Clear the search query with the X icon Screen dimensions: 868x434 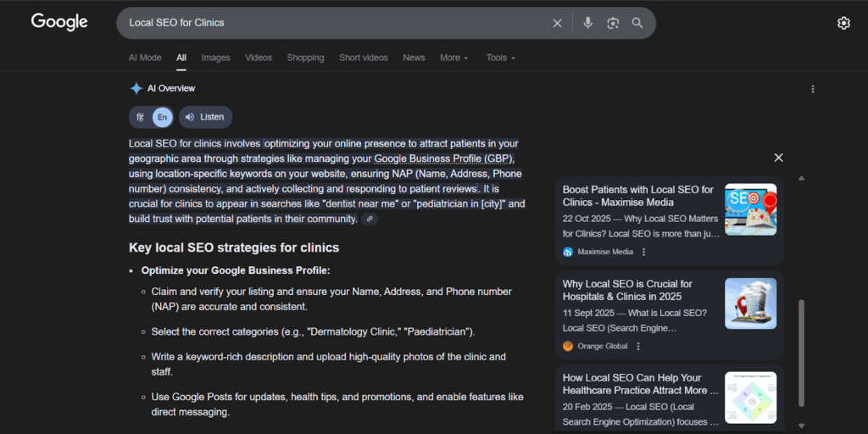(557, 23)
